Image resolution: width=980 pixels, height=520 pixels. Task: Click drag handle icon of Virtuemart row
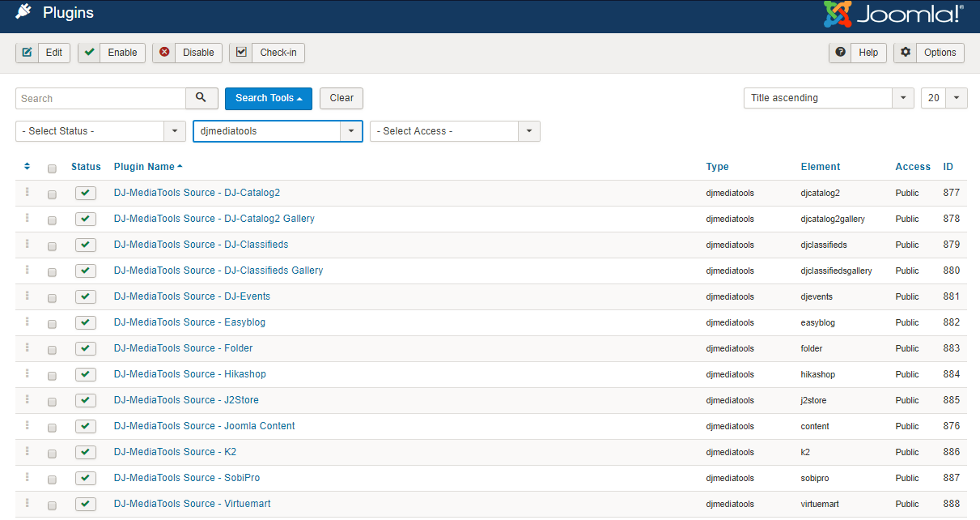(x=27, y=503)
